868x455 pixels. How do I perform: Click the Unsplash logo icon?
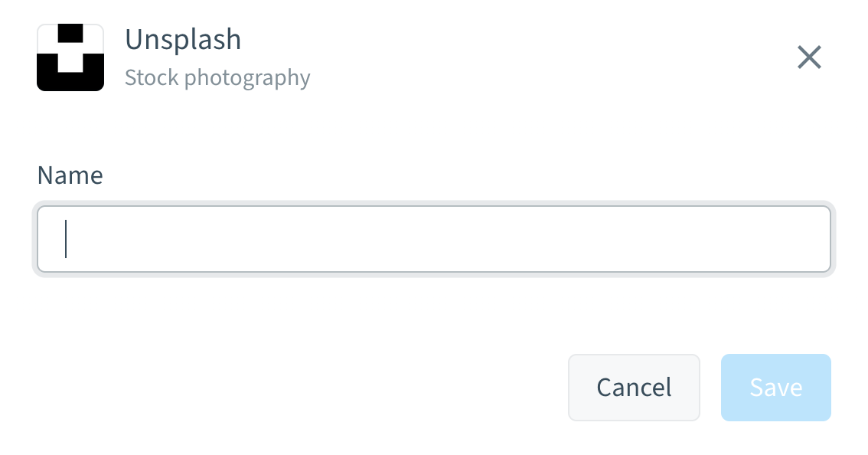[70, 57]
